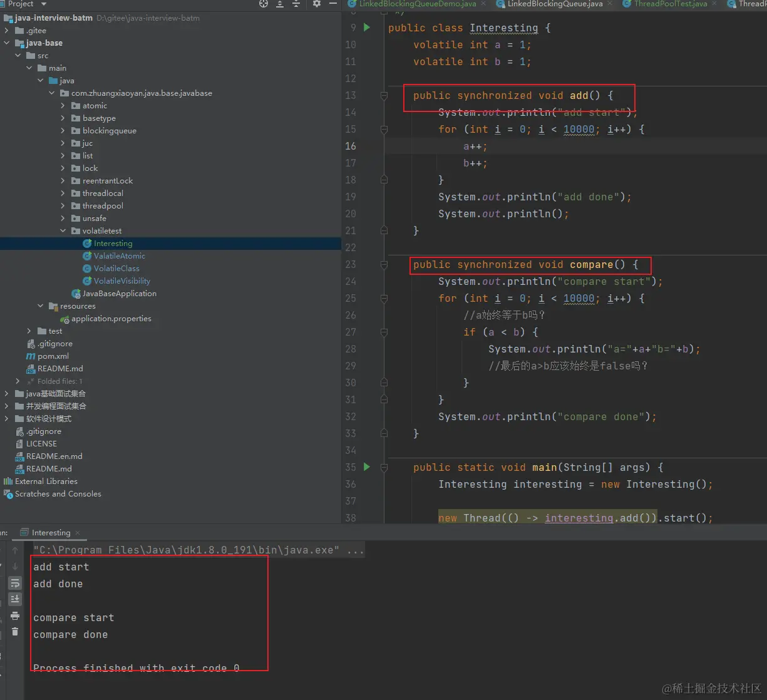
Task: Collapse the volatiletest package chevron
Action: (63, 231)
